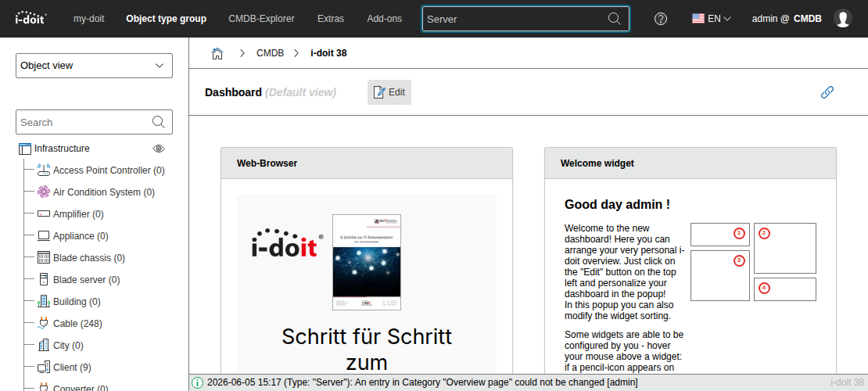The image size is (868, 391).
Task: Open the my-doit menu
Action: (88, 18)
